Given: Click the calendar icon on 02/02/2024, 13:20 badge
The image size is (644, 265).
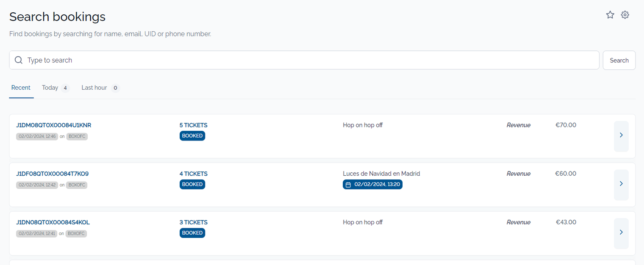Looking at the screenshot, I should pos(348,185).
